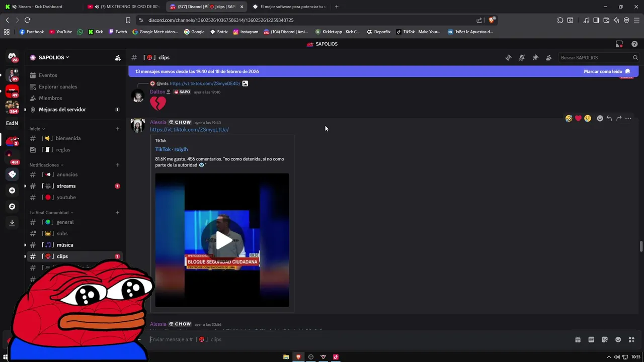Viewport: 644px width, 362px height.
Task: Open the GIF picker
Action: (x=591, y=340)
